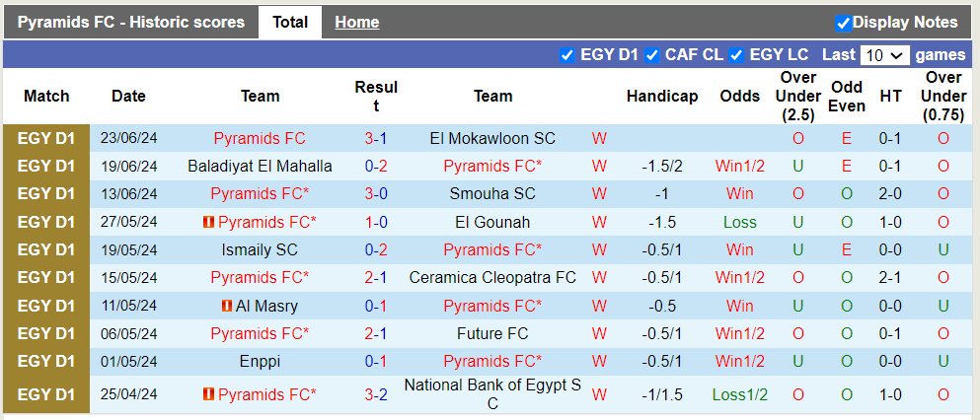980x420 pixels.
Task: Click the Enppi team name
Action: [260, 362]
